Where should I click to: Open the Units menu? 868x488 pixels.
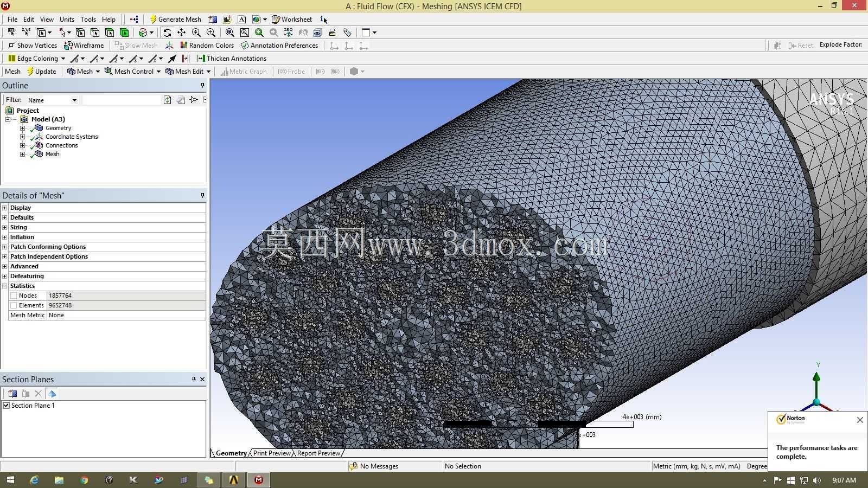[x=67, y=20]
